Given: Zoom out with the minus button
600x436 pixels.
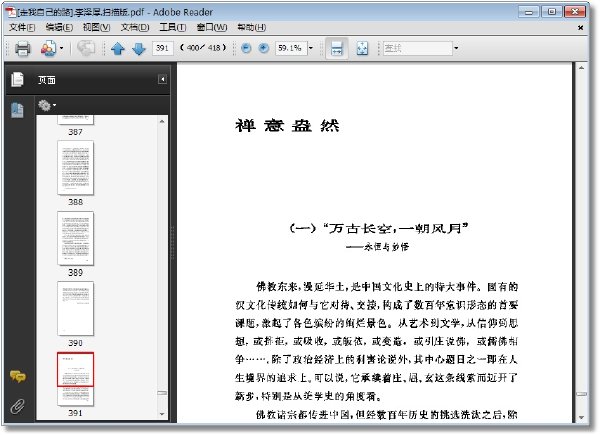Looking at the screenshot, I should click(x=246, y=48).
